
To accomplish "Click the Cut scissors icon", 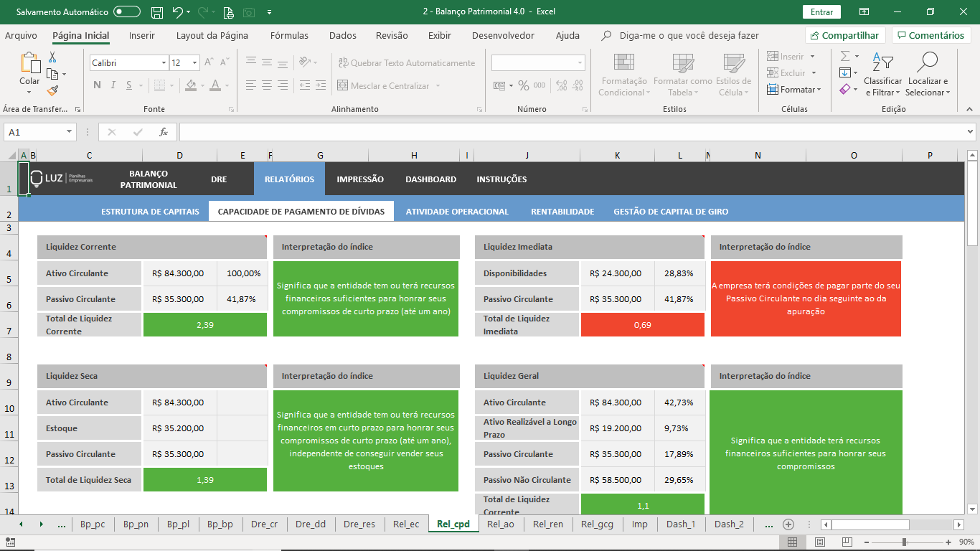I will pyautogui.click(x=52, y=57).
